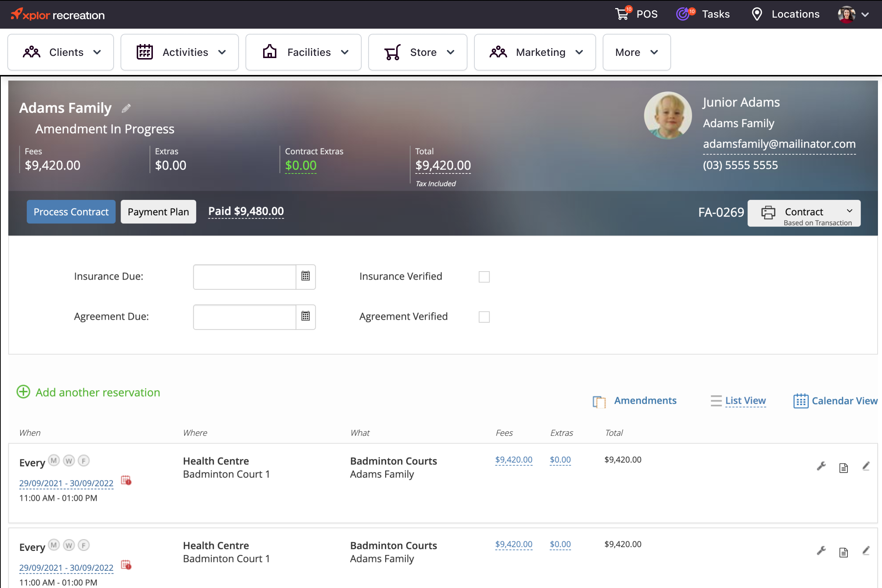Open the Insurance Due date picker
This screenshot has width=882, height=588.
pyautogui.click(x=306, y=276)
